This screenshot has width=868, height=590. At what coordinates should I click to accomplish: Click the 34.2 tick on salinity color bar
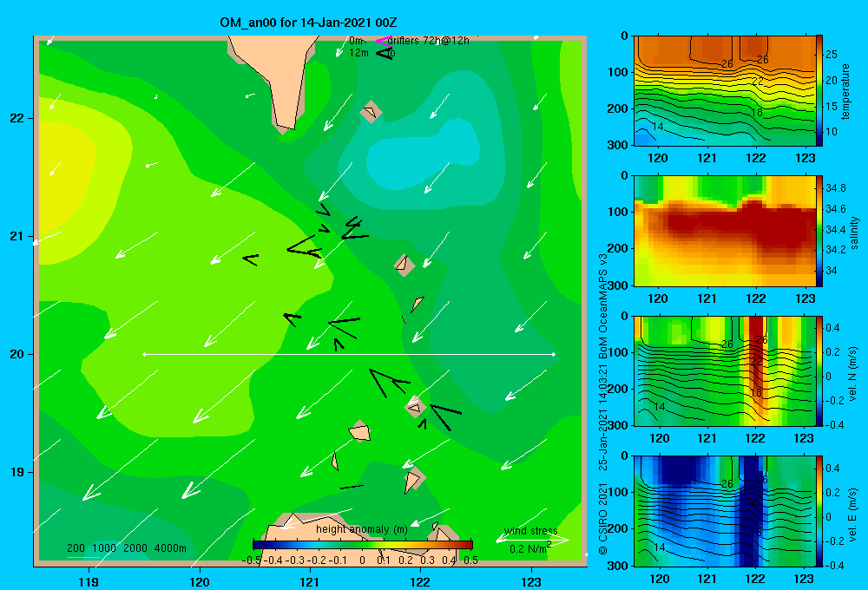(x=835, y=250)
